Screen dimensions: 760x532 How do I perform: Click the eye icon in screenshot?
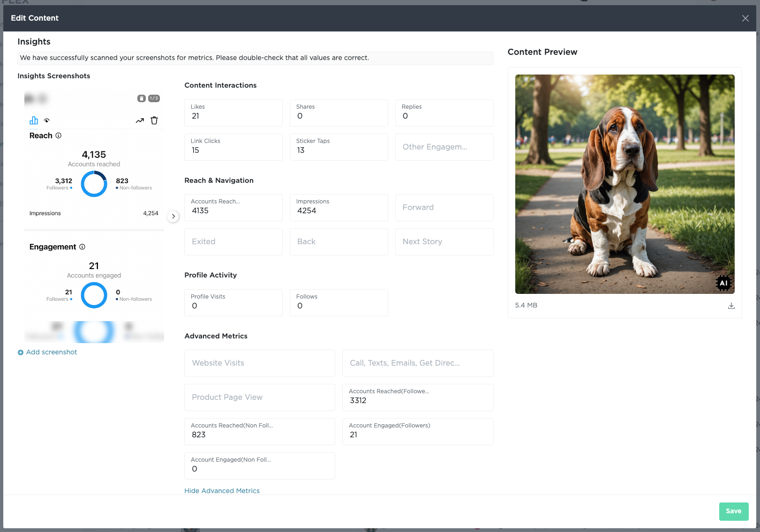pos(47,121)
